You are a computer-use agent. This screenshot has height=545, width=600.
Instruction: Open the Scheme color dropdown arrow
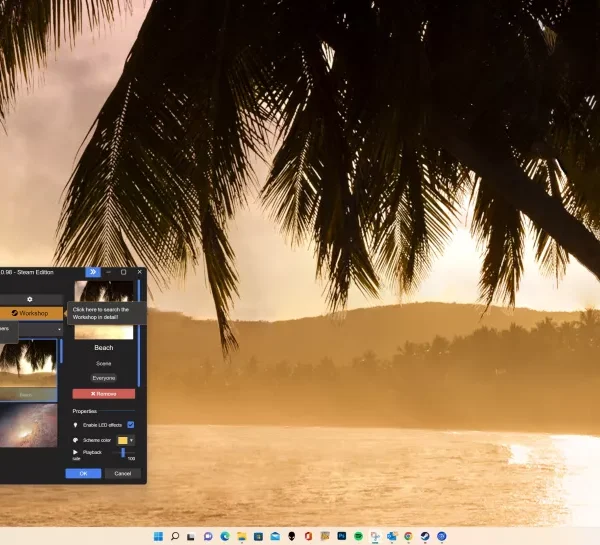pos(131,440)
